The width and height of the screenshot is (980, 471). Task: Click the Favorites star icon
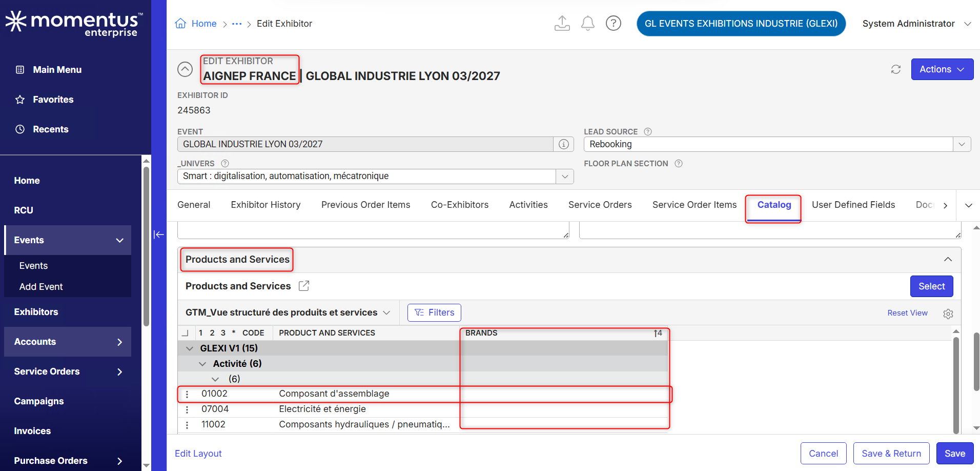click(20, 100)
